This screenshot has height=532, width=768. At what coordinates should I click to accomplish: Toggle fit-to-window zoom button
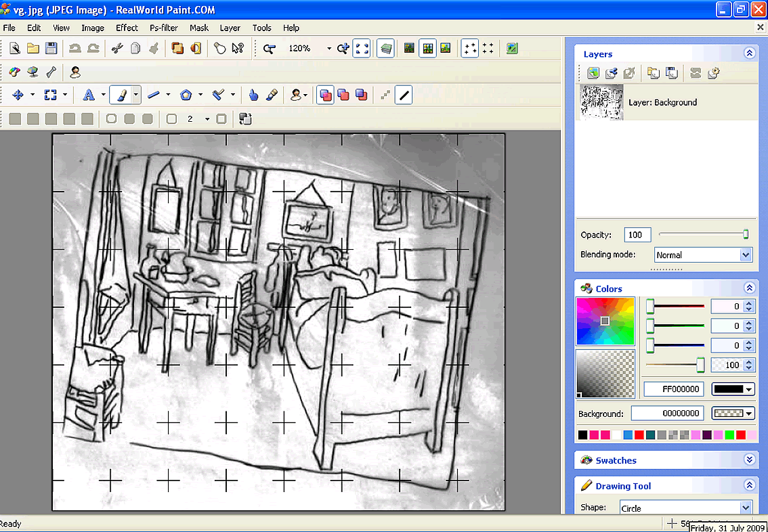click(x=362, y=48)
